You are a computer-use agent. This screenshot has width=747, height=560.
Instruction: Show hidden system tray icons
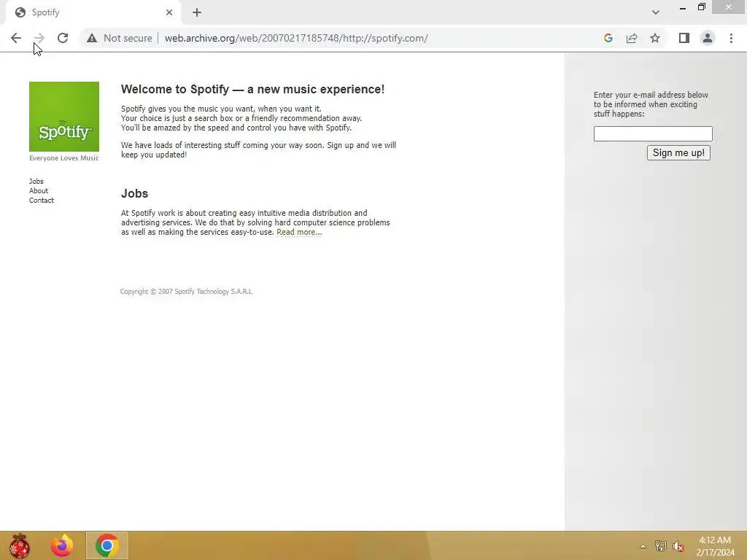click(643, 546)
